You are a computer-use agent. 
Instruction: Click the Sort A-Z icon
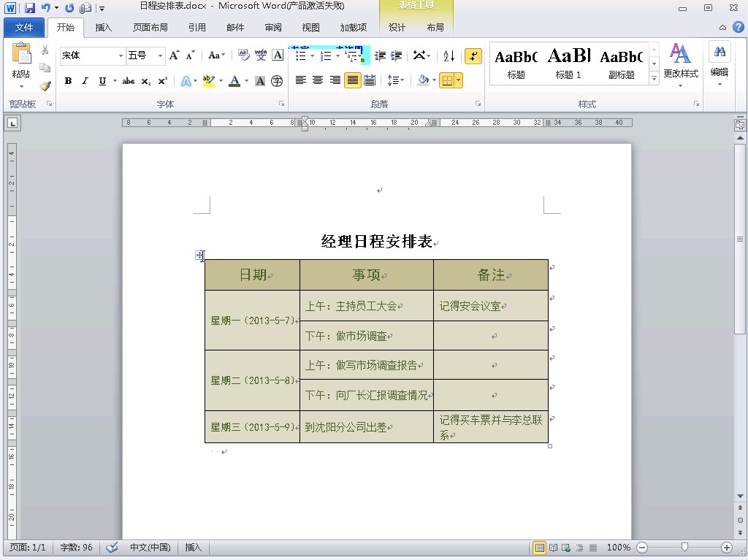449,56
